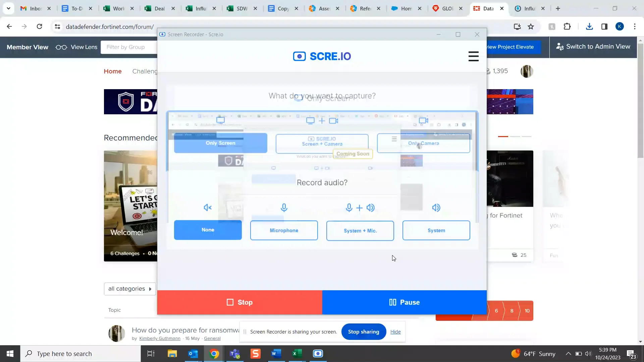Click the muted speaker icon above None
Screen dimensions: 644x362
coord(208,207)
